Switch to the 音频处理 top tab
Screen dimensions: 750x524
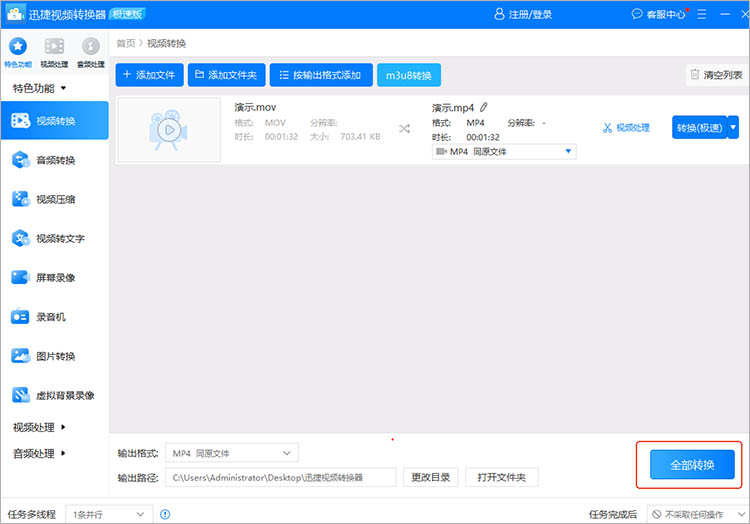[x=90, y=51]
